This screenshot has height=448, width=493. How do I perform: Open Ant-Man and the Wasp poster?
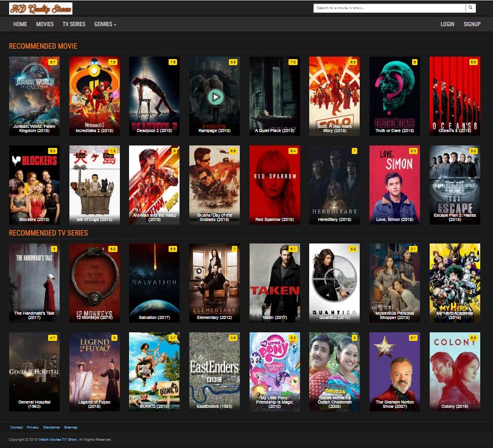point(155,185)
